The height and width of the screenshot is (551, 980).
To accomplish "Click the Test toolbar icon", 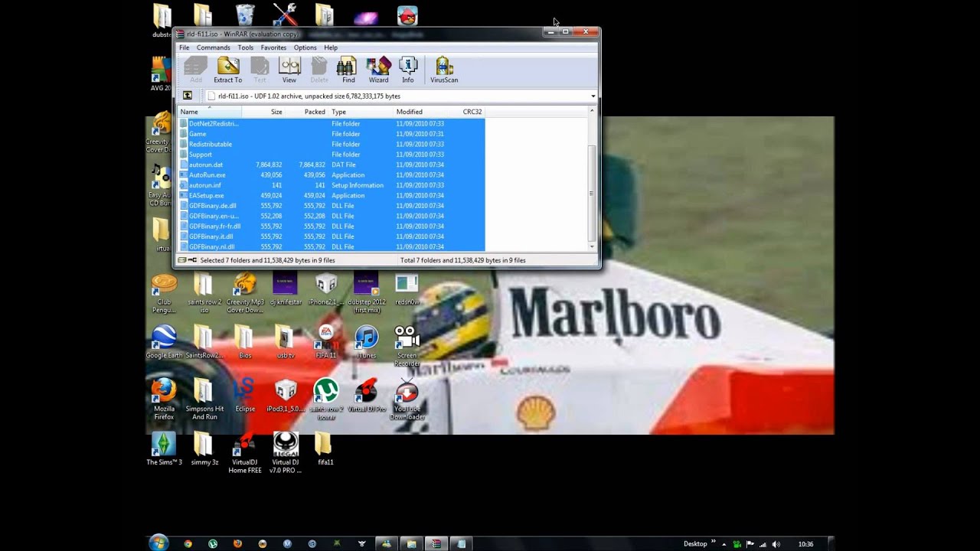I will coord(260,70).
